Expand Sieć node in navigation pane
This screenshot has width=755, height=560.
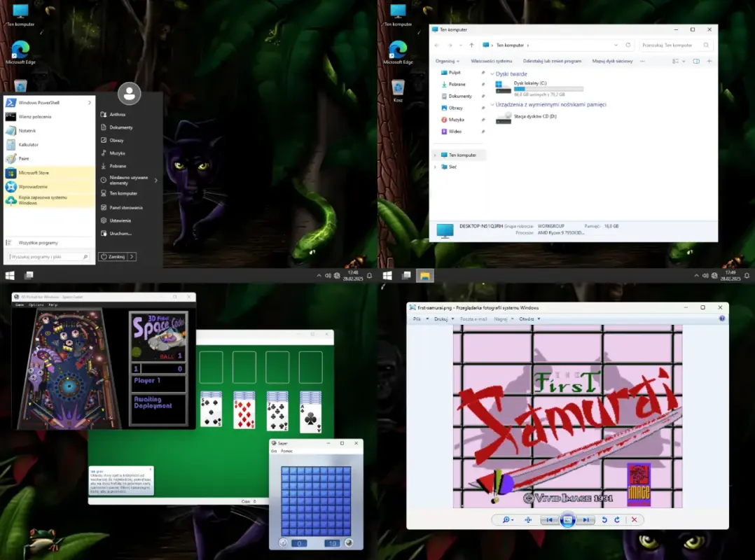tap(436, 167)
